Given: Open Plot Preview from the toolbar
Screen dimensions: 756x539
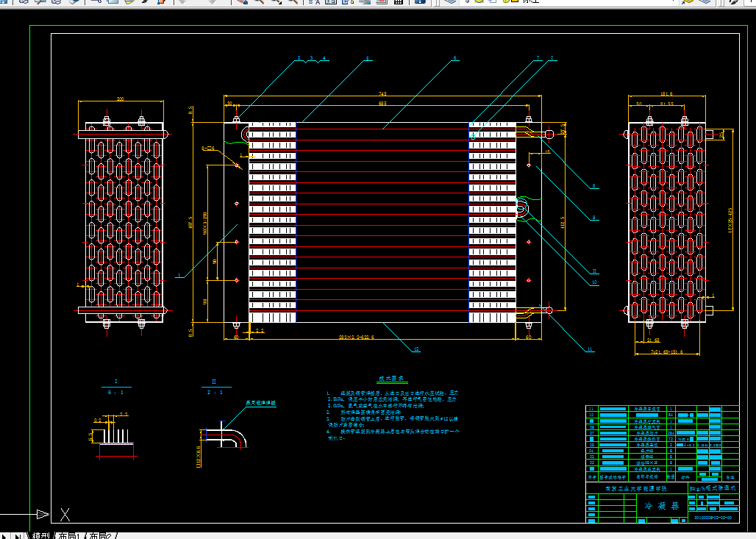Looking at the screenshot, I should [40, 1].
